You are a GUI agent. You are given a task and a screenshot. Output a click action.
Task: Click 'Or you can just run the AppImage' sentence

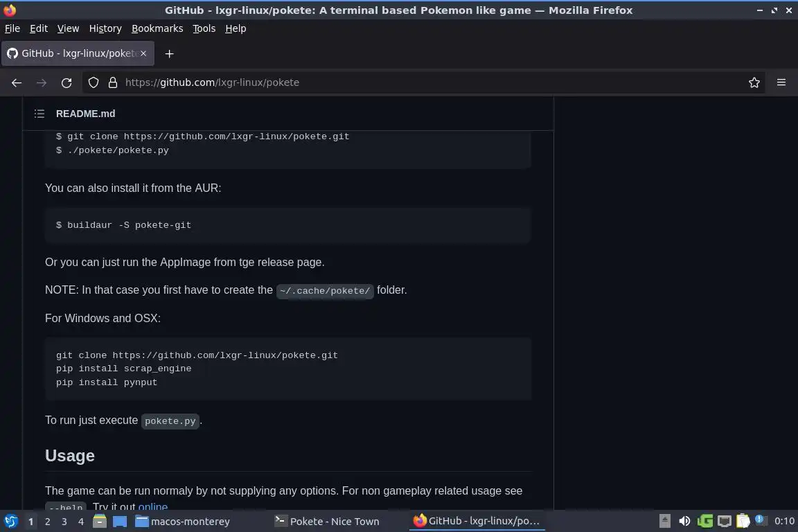click(x=185, y=262)
